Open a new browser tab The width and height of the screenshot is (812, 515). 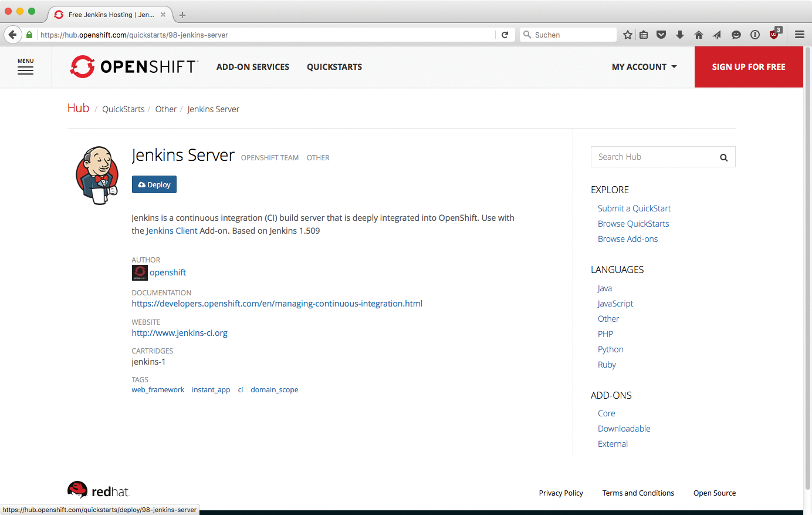[182, 15]
